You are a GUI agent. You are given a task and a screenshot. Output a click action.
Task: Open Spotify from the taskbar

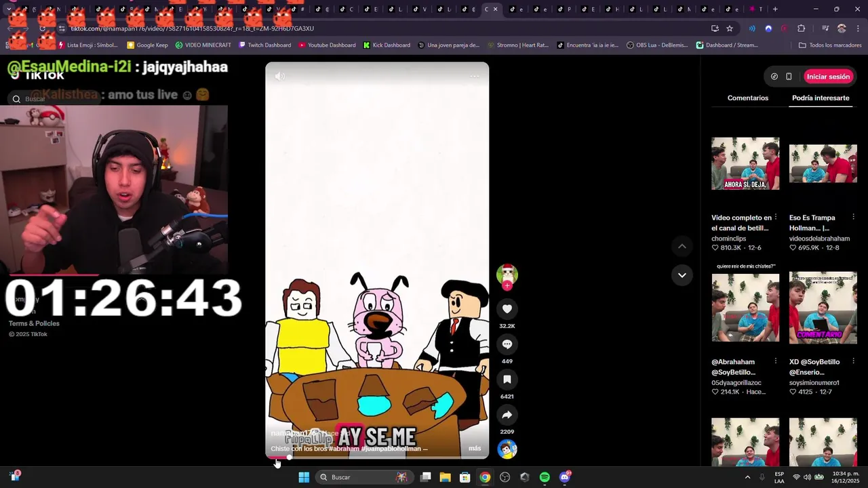tap(545, 477)
